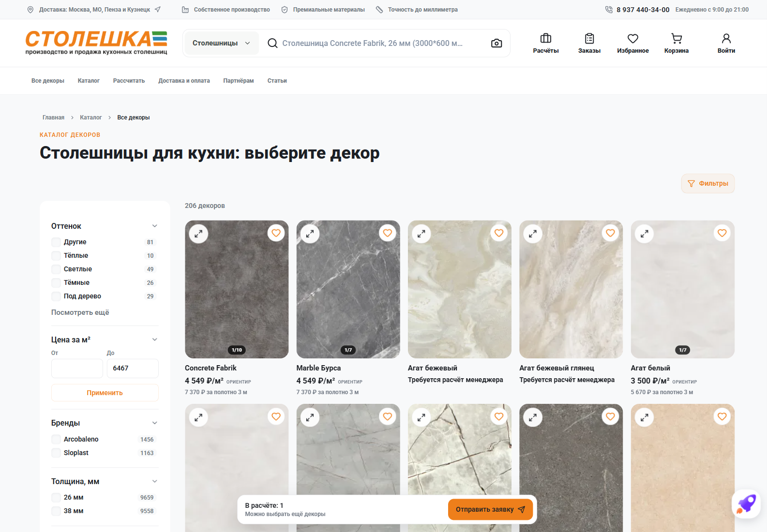
Task: Expand Агат белый image fullscreen
Action: pos(645,234)
